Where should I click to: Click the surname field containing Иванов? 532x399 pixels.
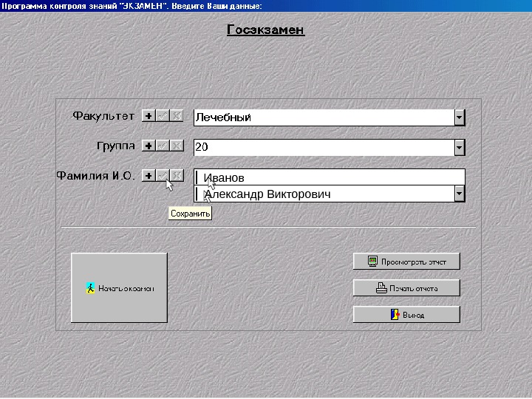pos(329,177)
